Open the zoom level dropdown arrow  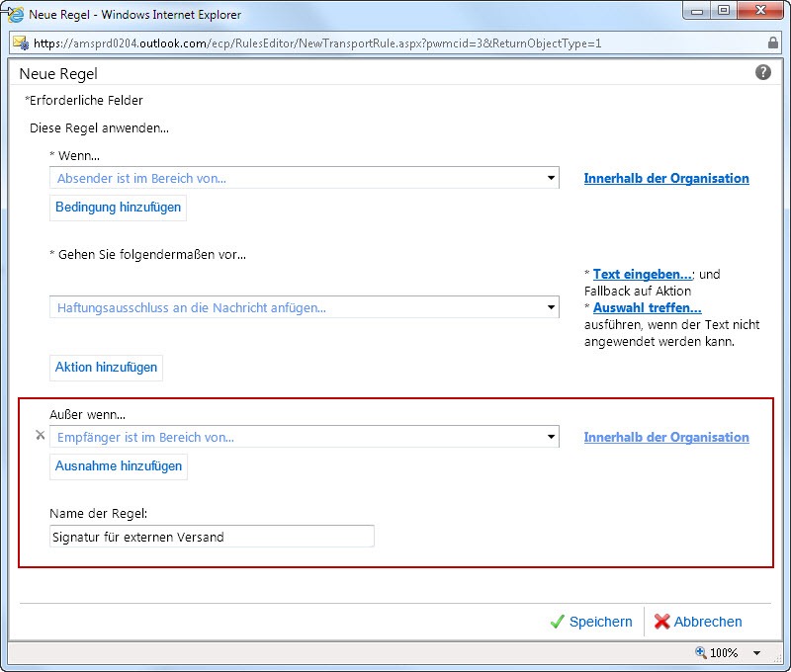coord(756,653)
